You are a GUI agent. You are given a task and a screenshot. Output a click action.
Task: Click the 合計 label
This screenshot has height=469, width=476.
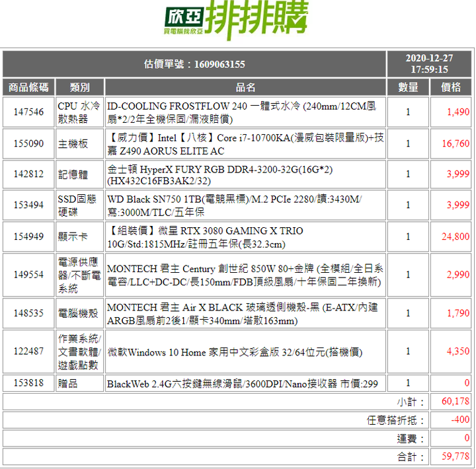pos(411,457)
